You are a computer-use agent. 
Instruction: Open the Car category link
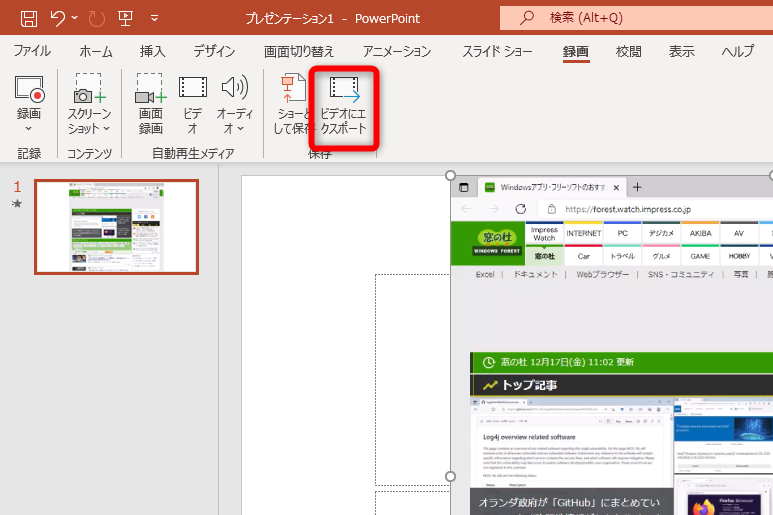[x=584, y=256]
